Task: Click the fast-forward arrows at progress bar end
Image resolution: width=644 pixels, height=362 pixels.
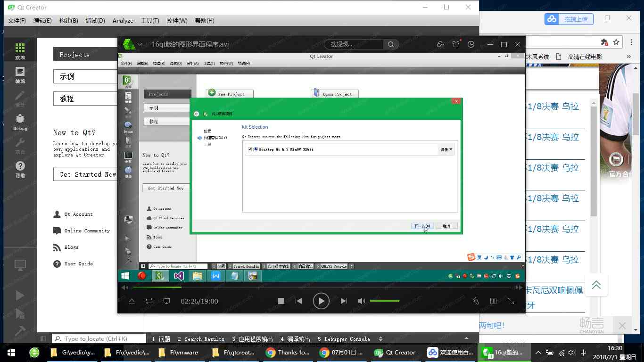Action: pyautogui.click(x=518, y=287)
